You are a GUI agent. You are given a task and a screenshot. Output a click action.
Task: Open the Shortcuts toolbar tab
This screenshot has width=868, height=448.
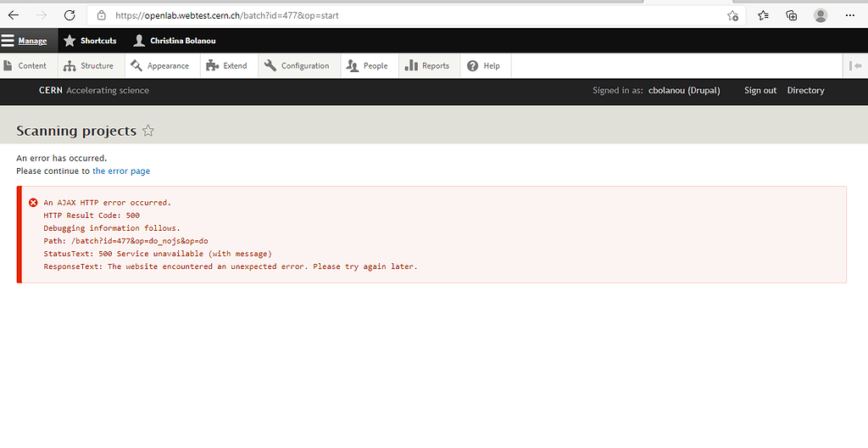tap(90, 41)
